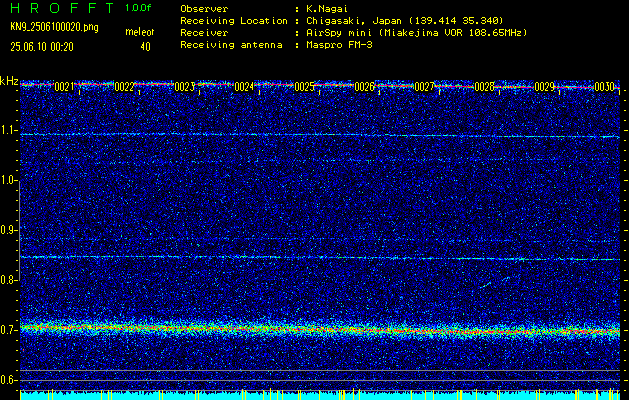This screenshot has height=400, width=629.
Task: Click the 0023 time marker
Action: coord(185,87)
